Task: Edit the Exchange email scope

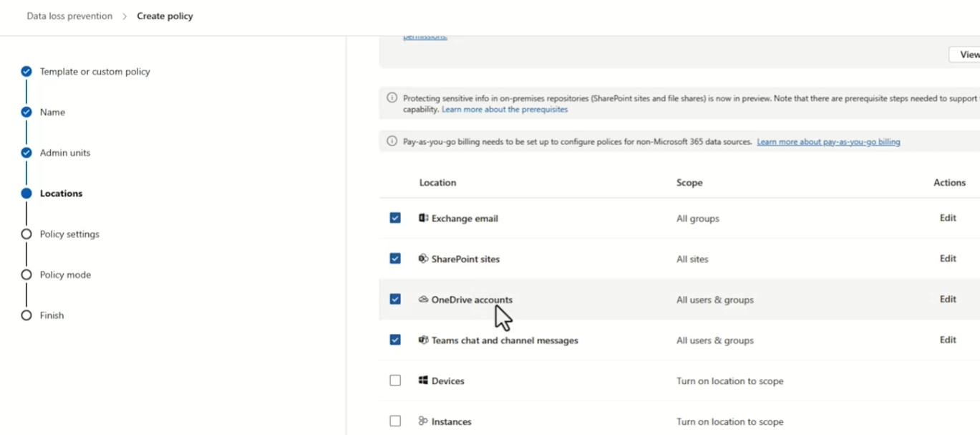Action: pyautogui.click(x=948, y=218)
